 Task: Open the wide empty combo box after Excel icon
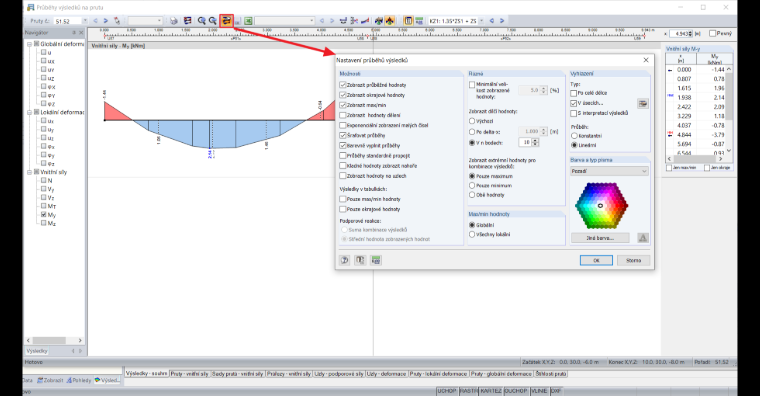pos(285,21)
